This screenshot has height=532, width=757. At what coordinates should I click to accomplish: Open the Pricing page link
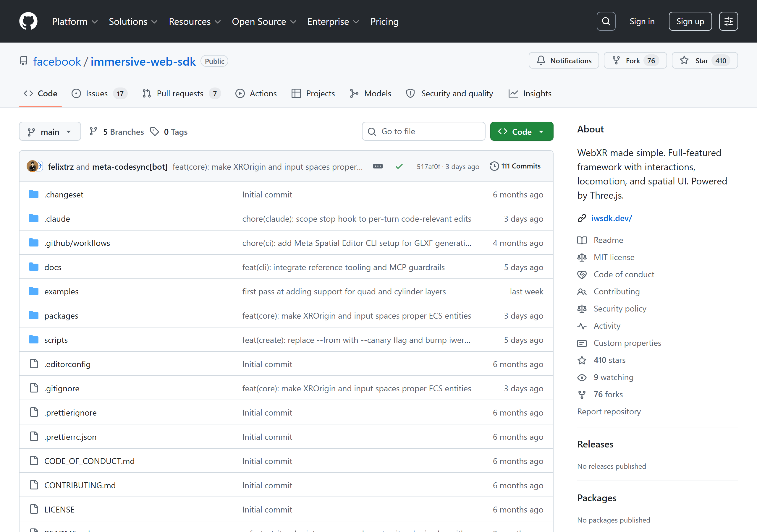[384, 21]
